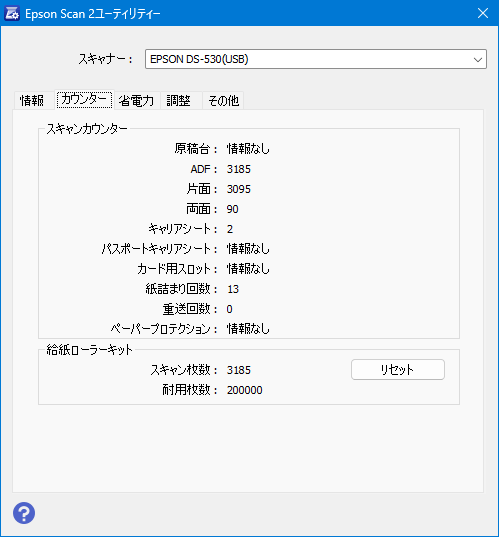Click the カード用スロット label
Screen dimensions: 499x537
click(x=177, y=269)
